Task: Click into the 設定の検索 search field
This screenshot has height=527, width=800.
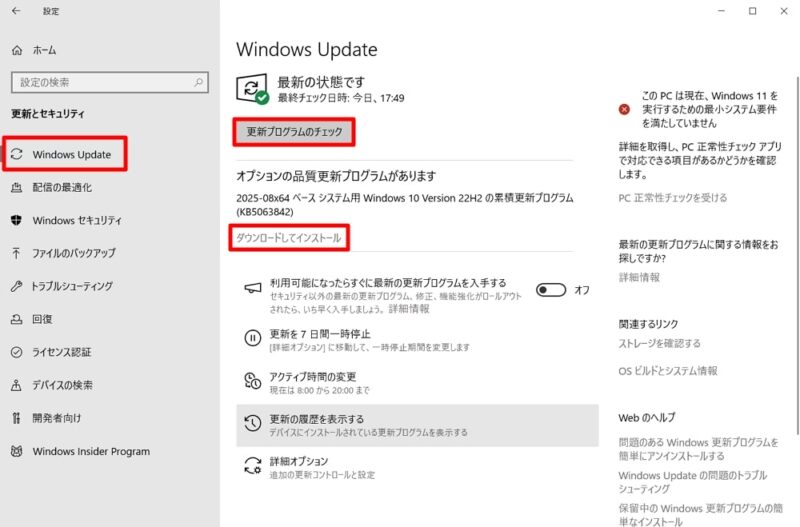Action: [x=110, y=82]
